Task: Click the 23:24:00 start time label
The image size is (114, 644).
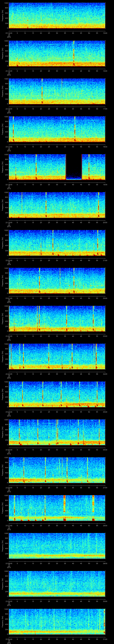Action: point(9,412)
